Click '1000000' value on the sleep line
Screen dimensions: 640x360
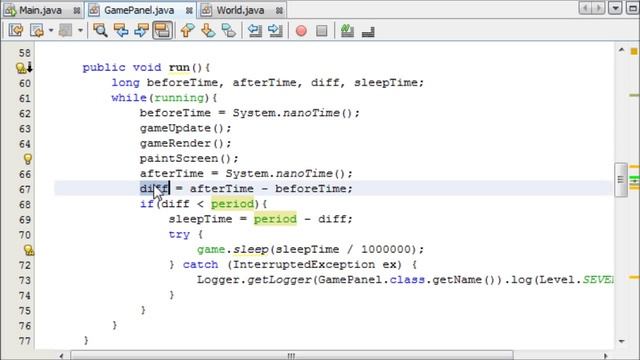click(x=385, y=249)
